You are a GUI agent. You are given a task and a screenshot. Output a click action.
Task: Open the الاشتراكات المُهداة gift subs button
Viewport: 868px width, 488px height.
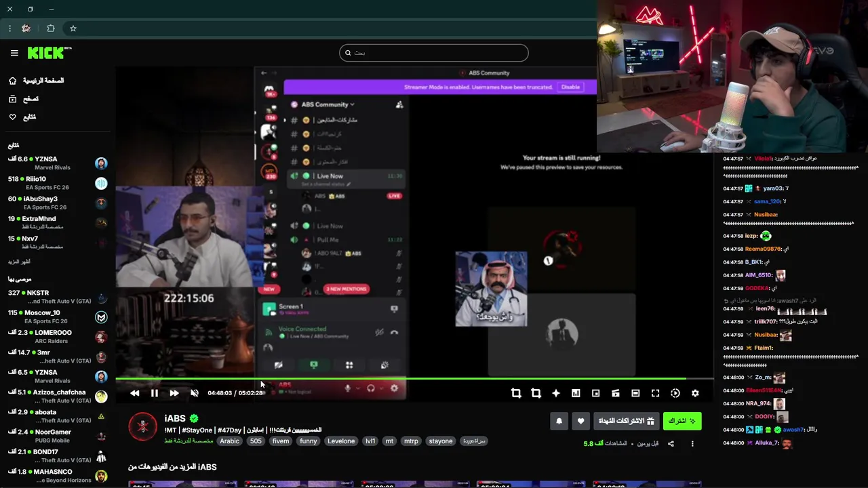(x=626, y=421)
